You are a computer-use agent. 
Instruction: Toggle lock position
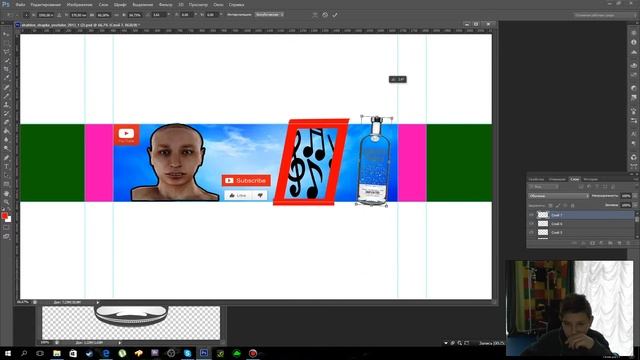(565, 205)
